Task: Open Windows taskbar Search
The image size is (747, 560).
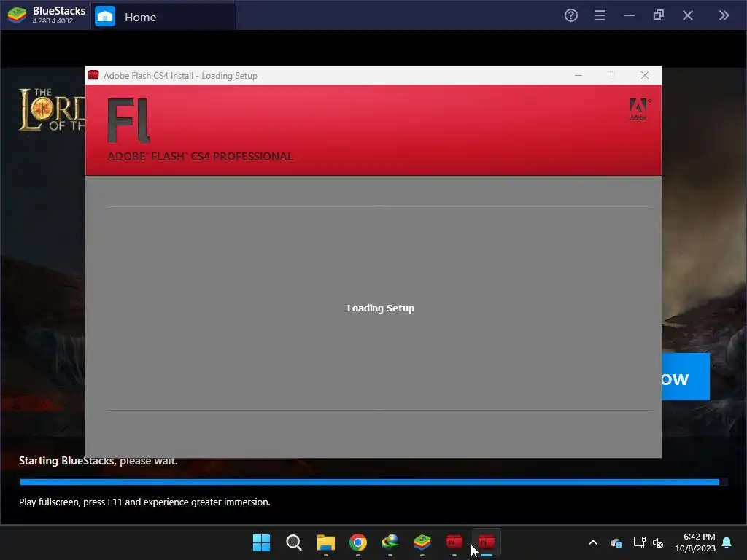Action: 293,542
